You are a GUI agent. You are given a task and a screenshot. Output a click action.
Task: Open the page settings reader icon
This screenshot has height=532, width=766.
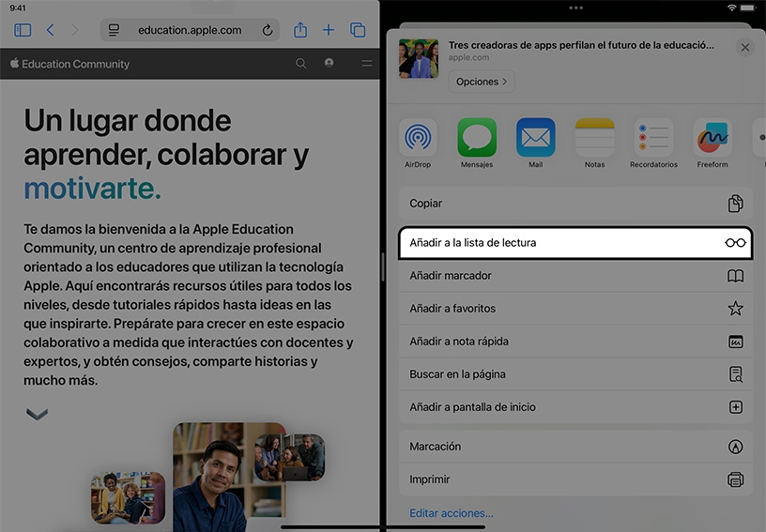tap(114, 30)
